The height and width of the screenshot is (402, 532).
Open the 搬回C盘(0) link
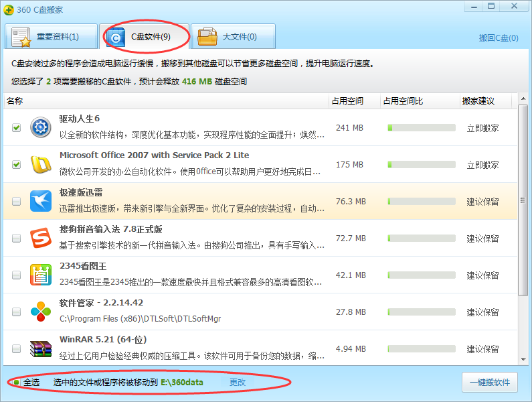(x=499, y=38)
